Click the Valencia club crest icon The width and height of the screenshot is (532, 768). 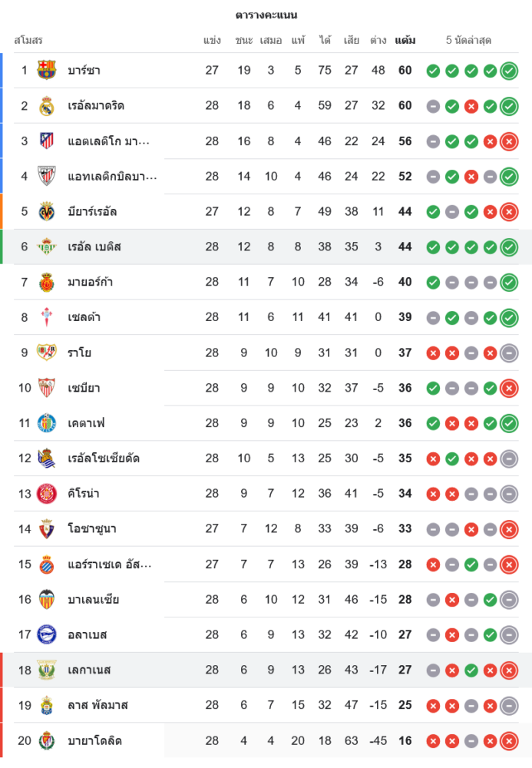coord(47,599)
